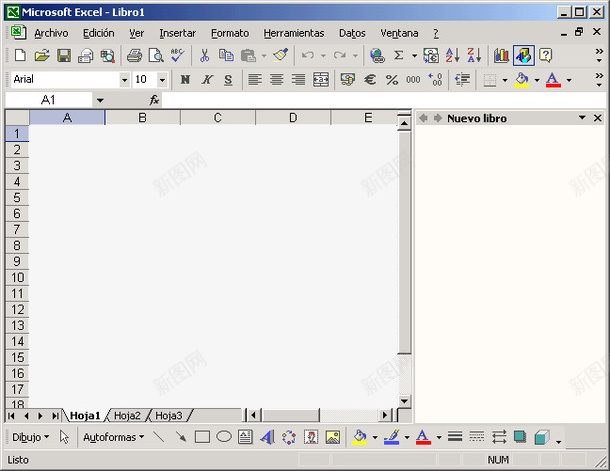Open the Help question mark icon
The width and height of the screenshot is (610, 471).
(545, 56)
